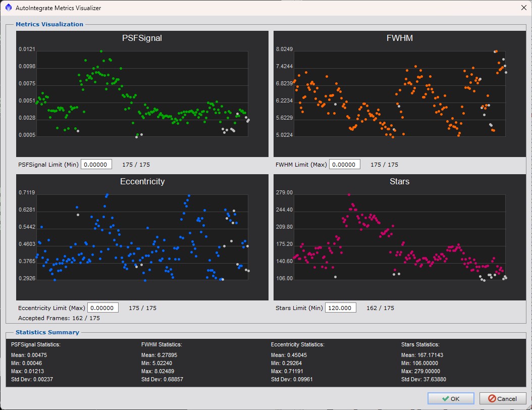Click the PSFSignal Statistics heading
The image size is (532, 410).
(x=35, y=344)
